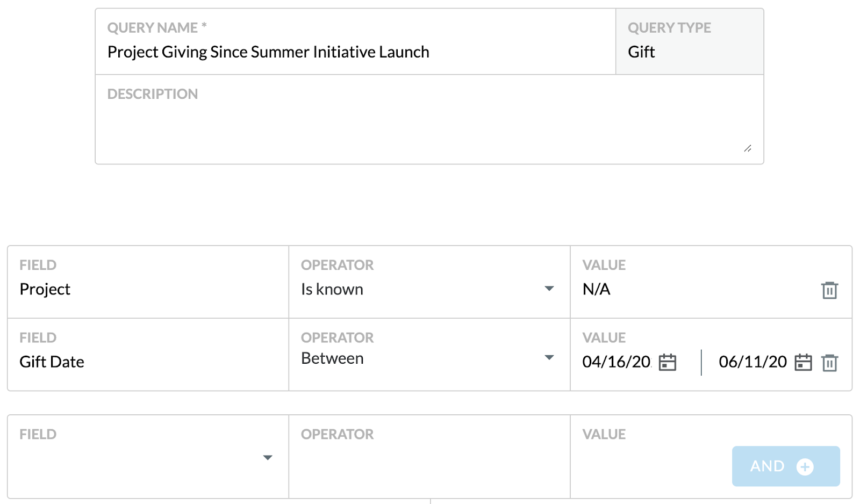Click the Project field cell
The width and height of the screenshot is (860, 504).
[x=148, y=282]
